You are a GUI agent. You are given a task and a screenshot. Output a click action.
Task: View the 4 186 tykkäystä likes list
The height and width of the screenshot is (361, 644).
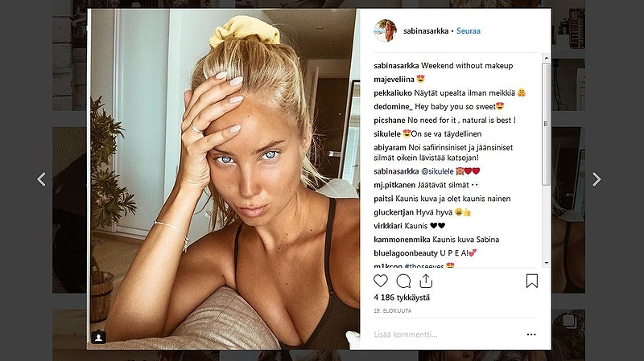402,297
